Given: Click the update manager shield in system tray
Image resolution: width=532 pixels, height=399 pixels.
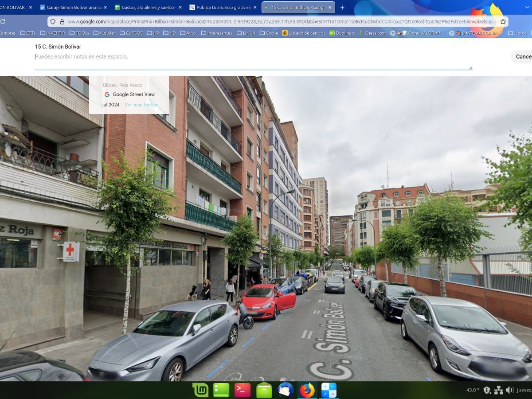Looking at the screenshot, I should click(x=487, y=390).
